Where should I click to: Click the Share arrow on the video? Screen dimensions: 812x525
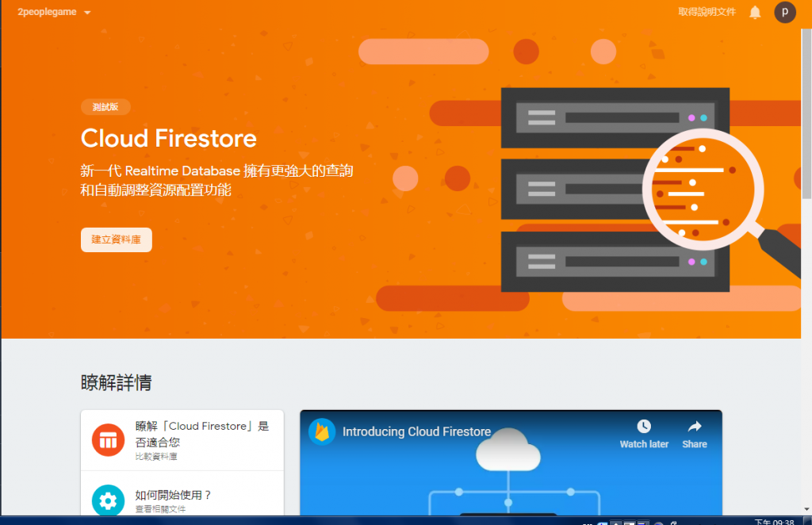[695, 427]
